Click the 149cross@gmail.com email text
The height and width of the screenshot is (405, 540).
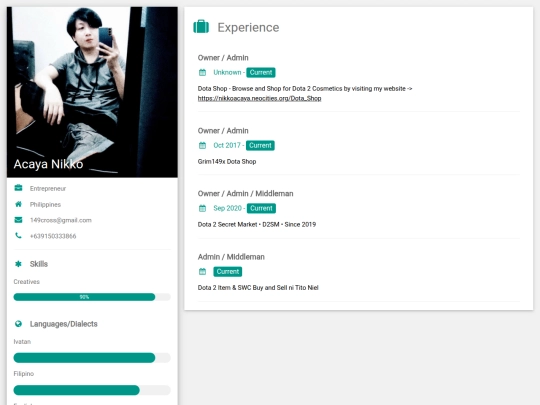(61, 220)
